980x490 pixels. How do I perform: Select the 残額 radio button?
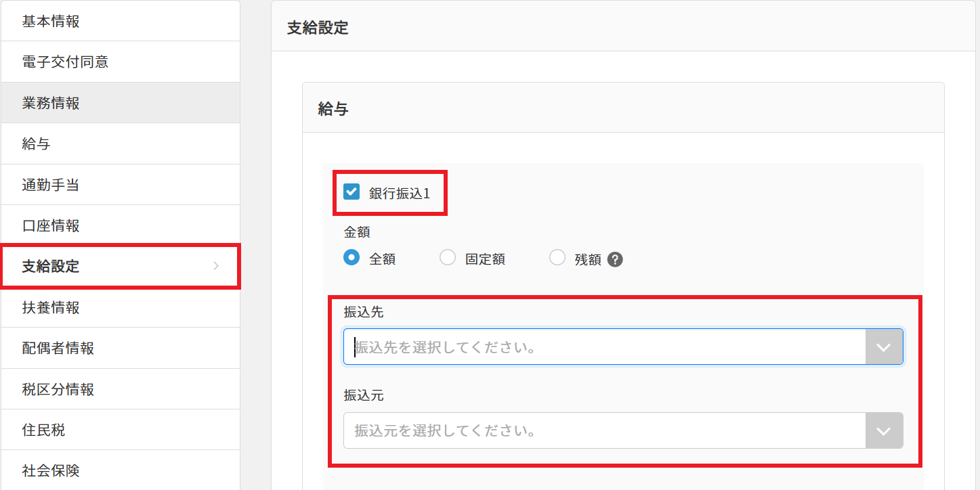click(x=557, y=258)
